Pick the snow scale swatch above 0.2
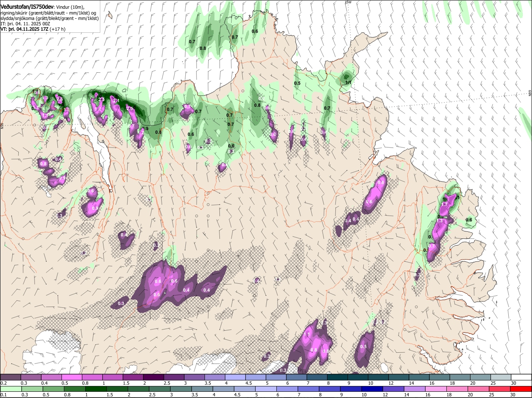Screen dimensions: 532x398 pyautogui.click(x=10, y=377)
